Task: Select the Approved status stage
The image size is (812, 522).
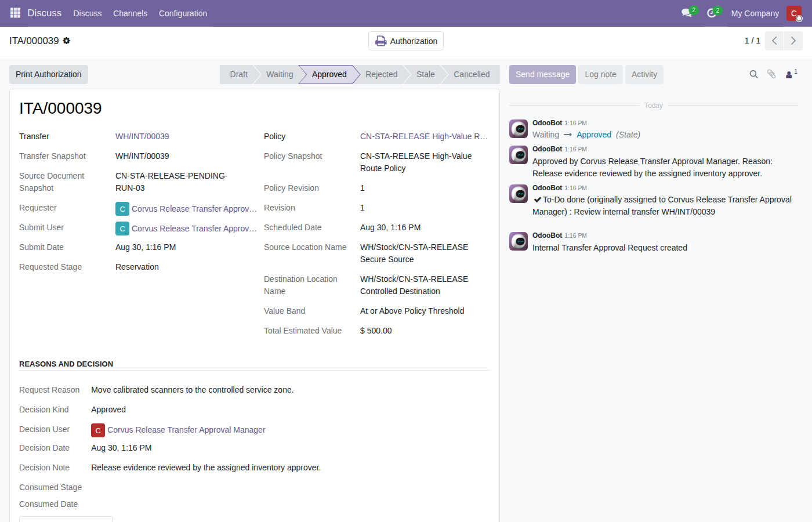Action: click(x=329, y=74)
